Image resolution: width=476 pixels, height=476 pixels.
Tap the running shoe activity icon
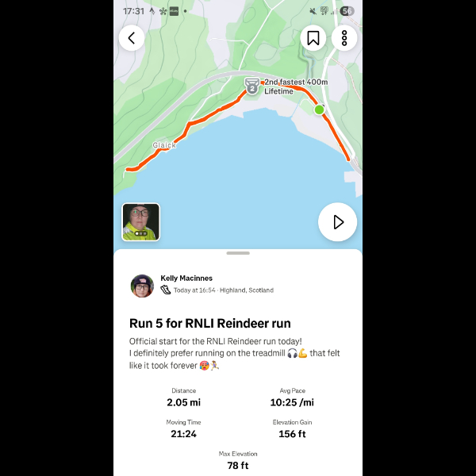pos(166,290)
